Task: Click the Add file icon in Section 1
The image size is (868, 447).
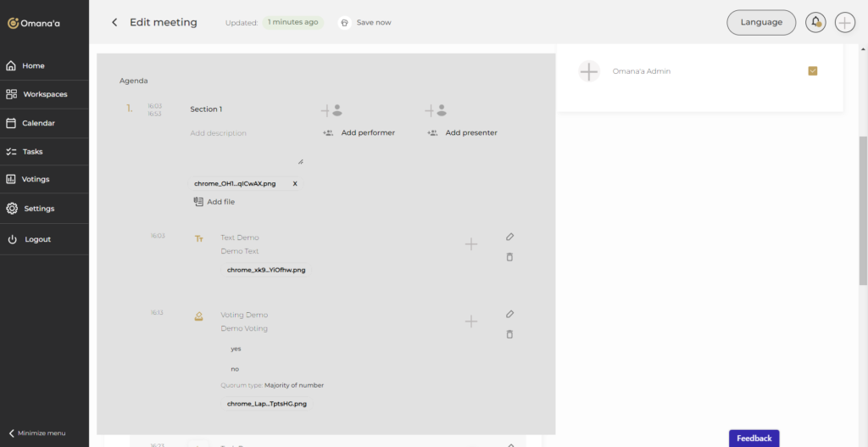Action: (198, 202)
